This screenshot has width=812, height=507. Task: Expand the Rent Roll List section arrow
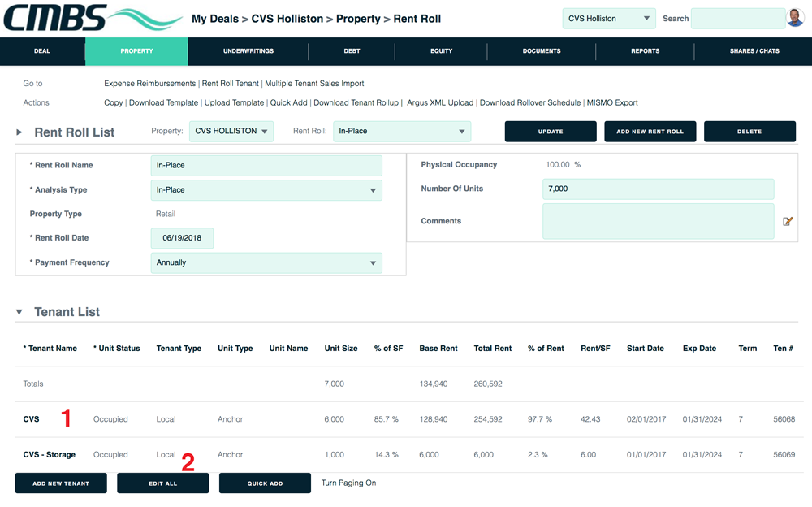[x=19, y=132]
